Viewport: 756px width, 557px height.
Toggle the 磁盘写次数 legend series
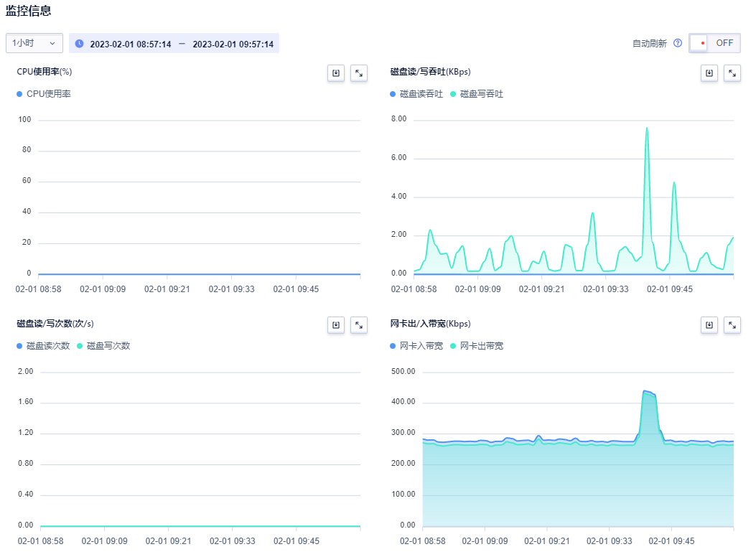pyautogui.click(x=103, y=346)
